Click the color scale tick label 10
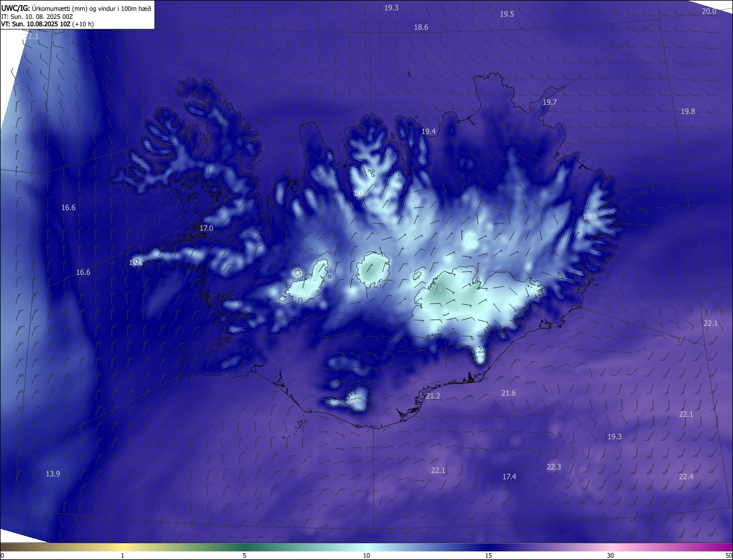Image resolution: width=733 pixels, height=560 pixels. (x=366, y=556)
